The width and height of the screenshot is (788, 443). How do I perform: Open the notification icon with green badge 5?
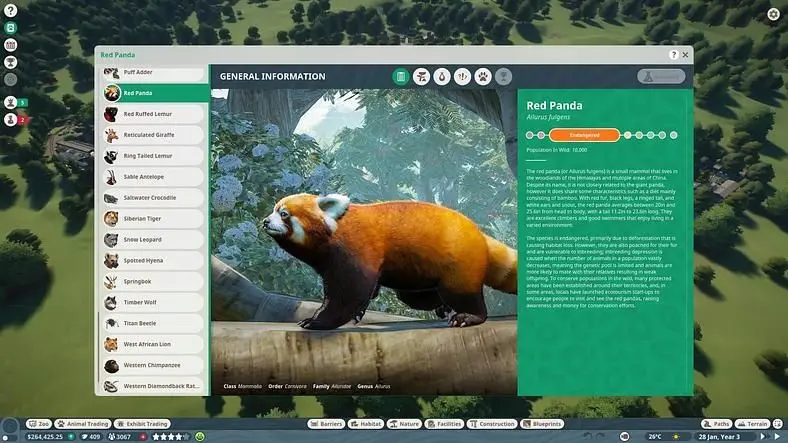(x=11, y=102)
